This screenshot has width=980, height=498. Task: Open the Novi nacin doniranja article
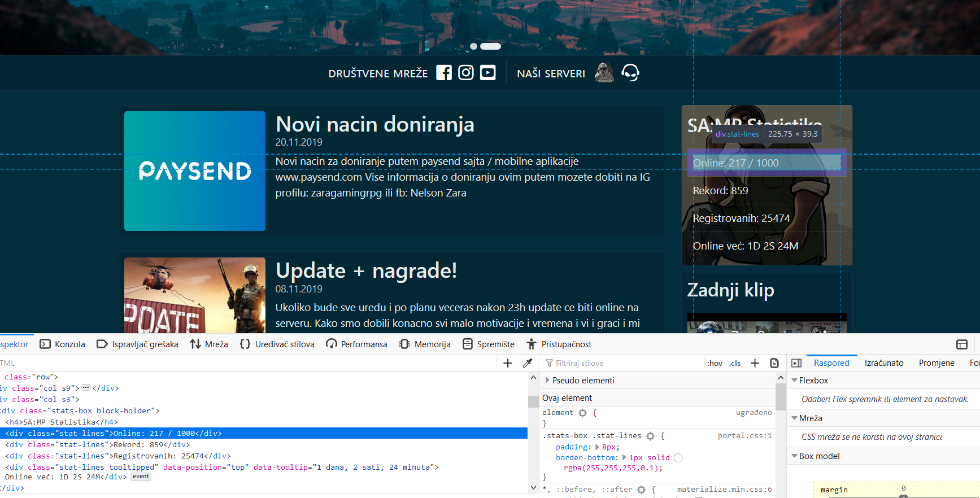tap(374, 125)
